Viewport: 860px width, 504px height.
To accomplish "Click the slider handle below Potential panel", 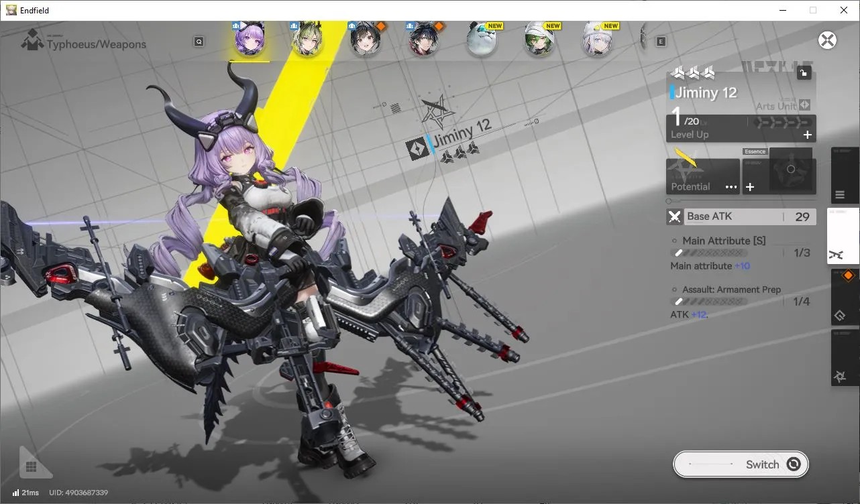I will pyautogui.click(x=669, y=201).
